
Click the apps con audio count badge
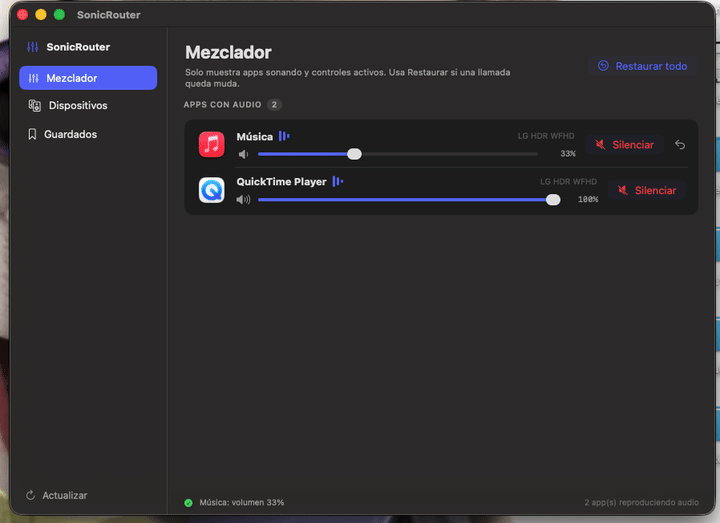point(274,105)
